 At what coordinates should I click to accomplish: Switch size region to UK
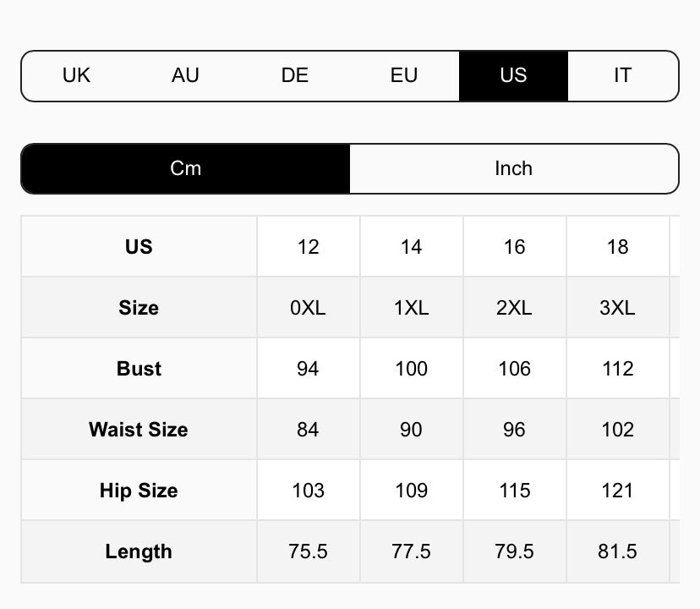(76, 75)
